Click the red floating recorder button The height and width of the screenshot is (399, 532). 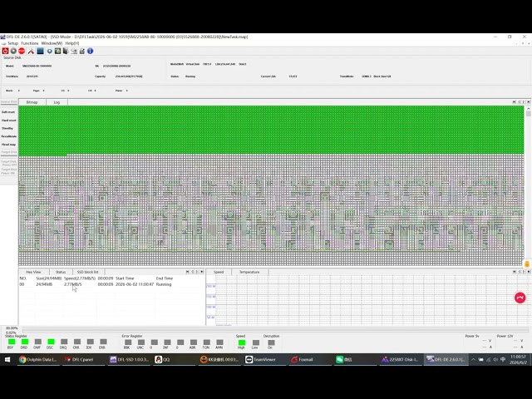(x=520, y=298)
